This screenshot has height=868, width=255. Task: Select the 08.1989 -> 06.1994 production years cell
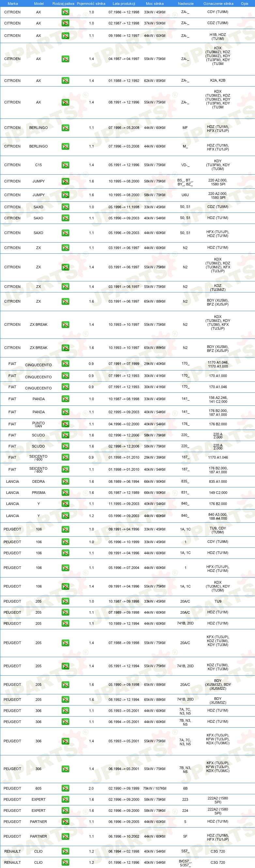coord(124,482)
